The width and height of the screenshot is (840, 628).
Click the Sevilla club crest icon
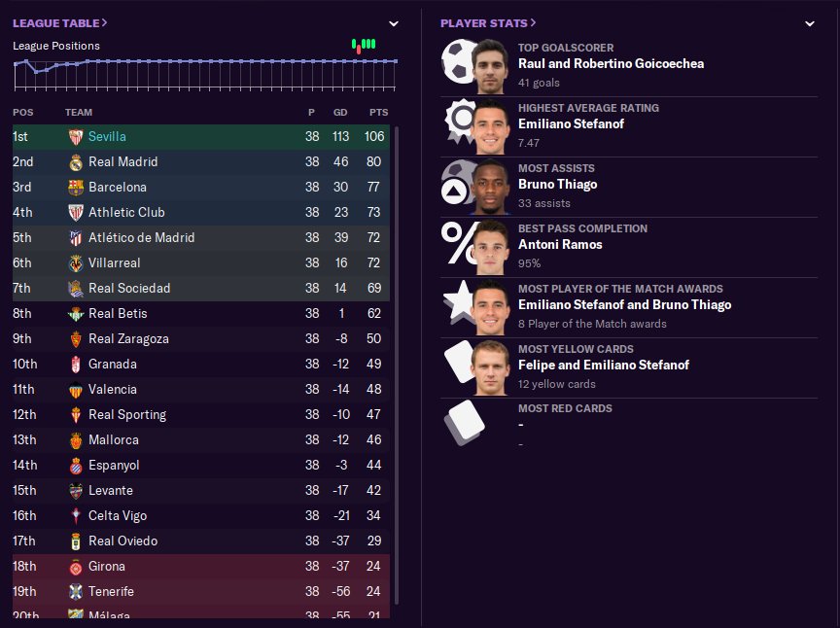(x=76, y=137)
